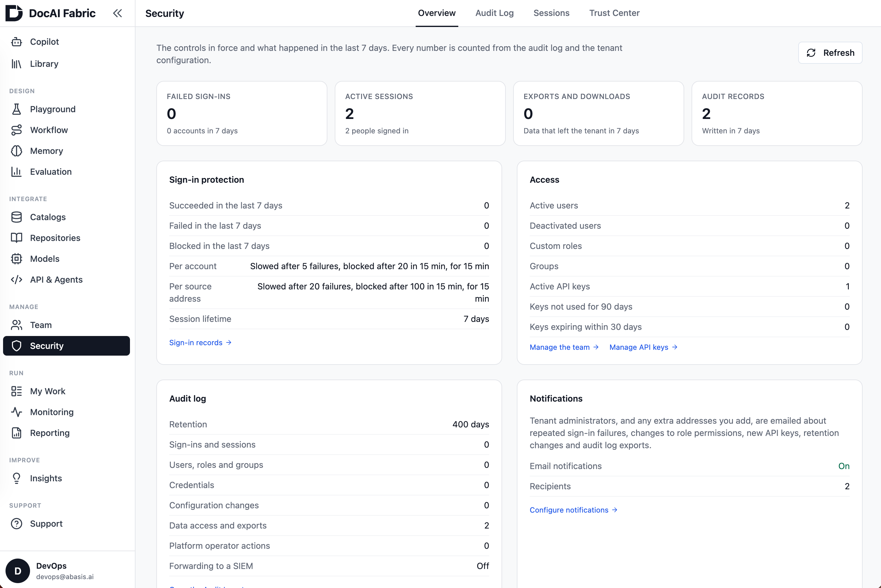
Task: Click the Audit Records summary card
Action: 777,113
